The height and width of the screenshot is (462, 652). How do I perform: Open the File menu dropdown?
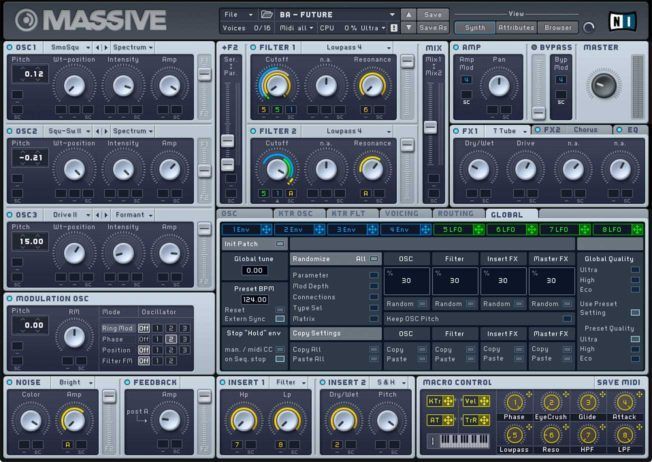tap(238, 15)
